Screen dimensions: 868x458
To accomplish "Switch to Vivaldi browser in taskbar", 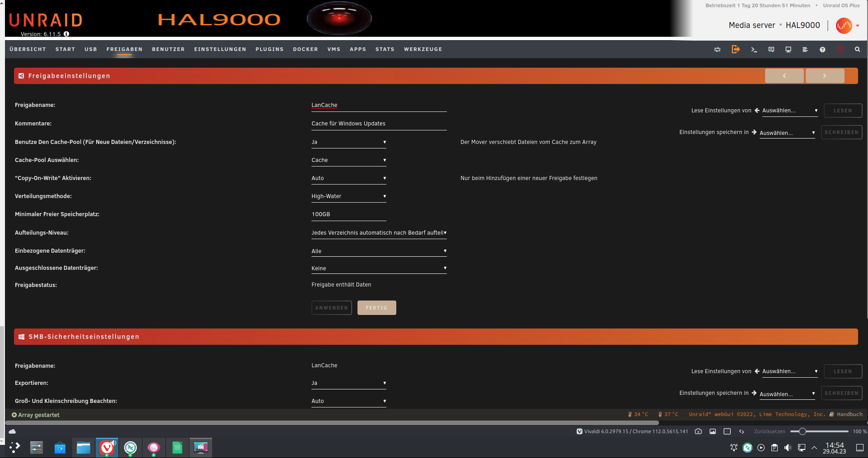I will pos(107,447).
